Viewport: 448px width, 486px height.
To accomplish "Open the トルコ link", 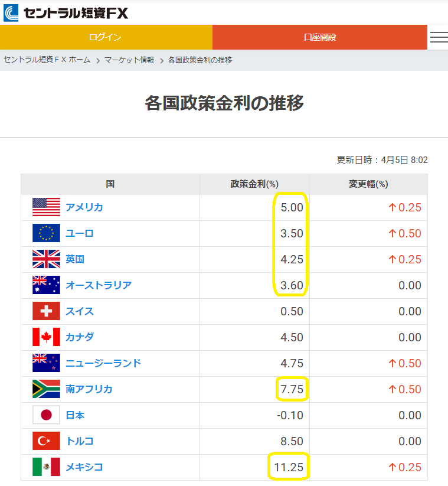I will (80, 441).
